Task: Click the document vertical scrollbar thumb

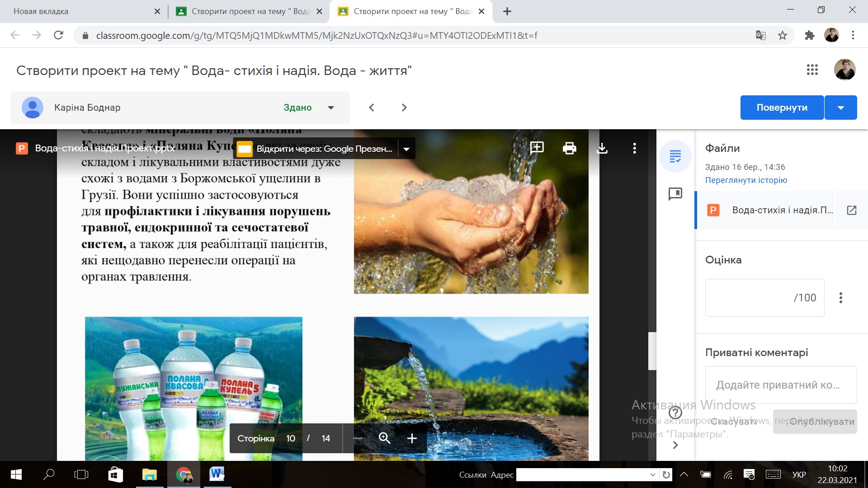Action: pos(652,351)
